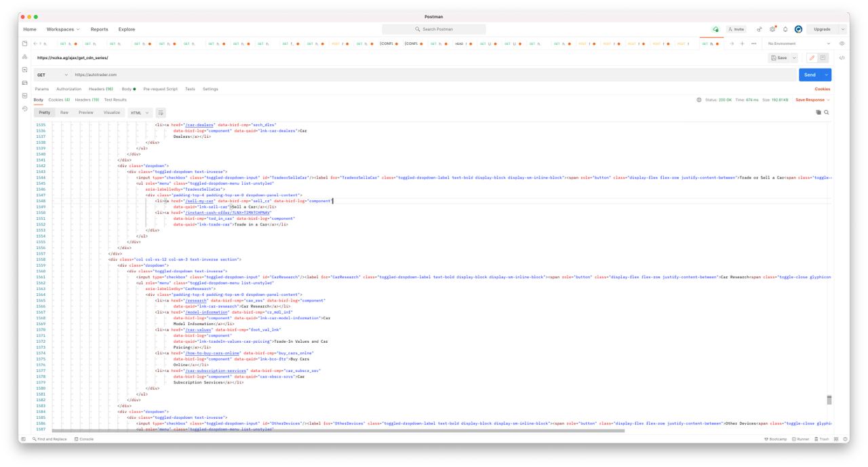Open the Runner

tap(801, 439)
